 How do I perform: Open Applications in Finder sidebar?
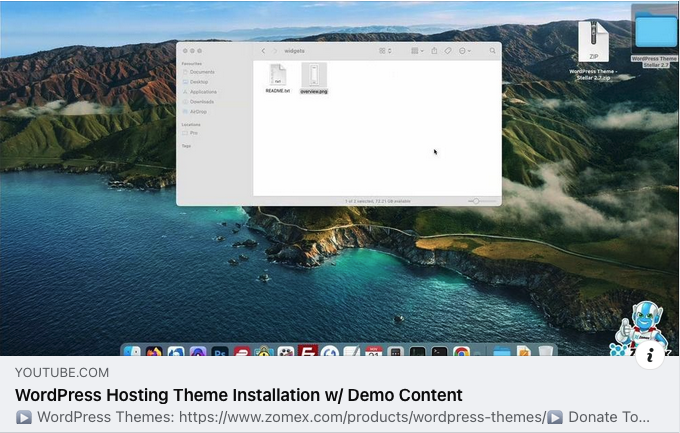199,92
